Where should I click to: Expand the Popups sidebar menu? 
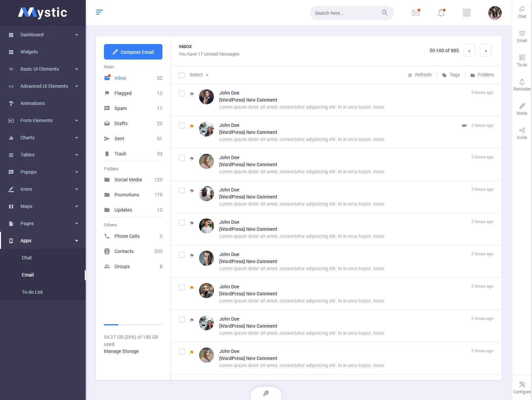pyautogui.click(x=43, y=172)
